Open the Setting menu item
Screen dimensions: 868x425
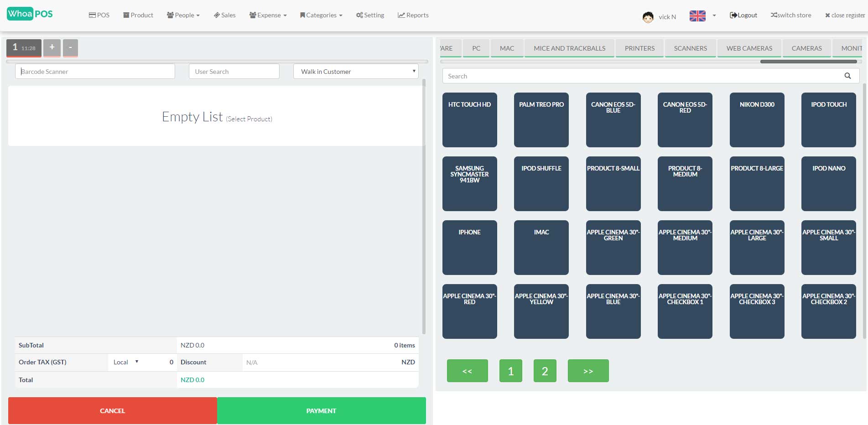(370, 15)
